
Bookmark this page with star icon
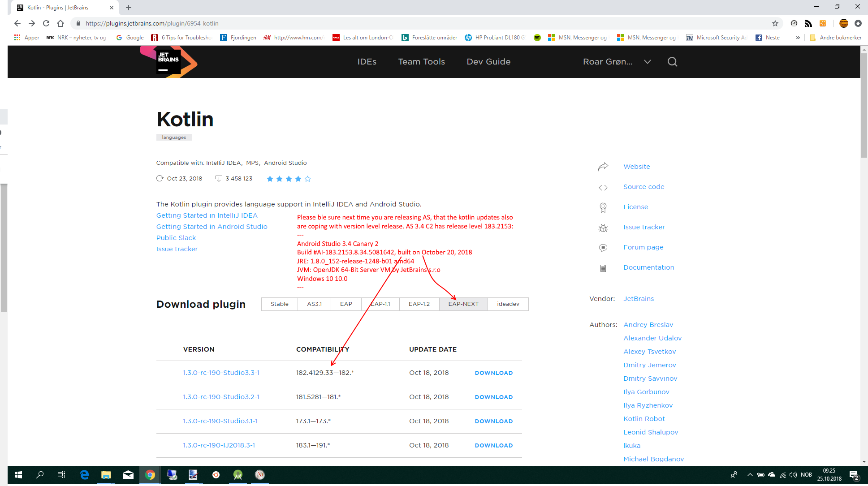775,23
